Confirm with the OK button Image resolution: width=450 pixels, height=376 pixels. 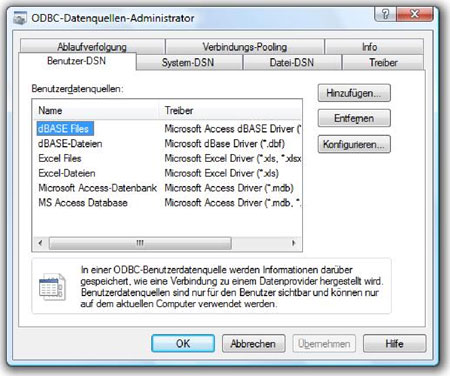click(183, 343)
